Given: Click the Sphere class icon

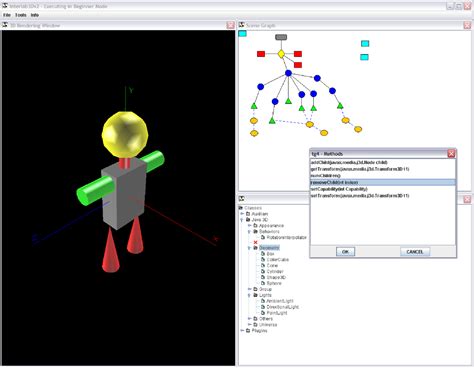Looking at the screenshot, I should point(263,283).
